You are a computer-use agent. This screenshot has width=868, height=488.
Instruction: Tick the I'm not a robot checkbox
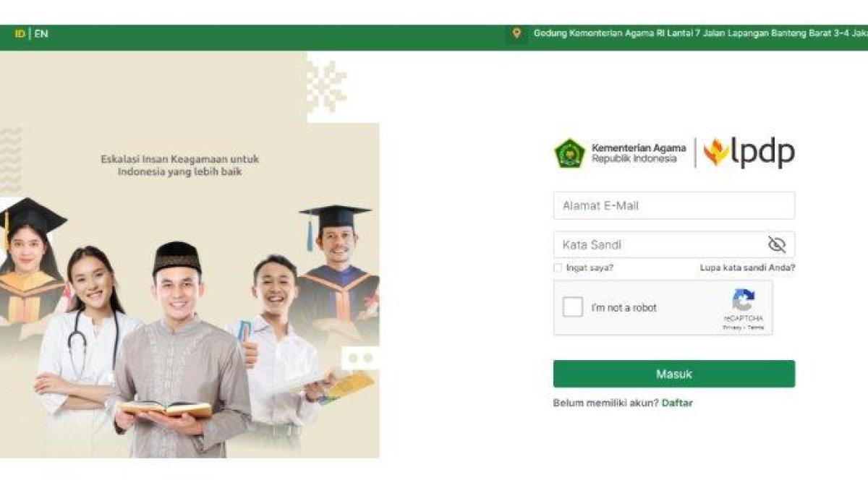[573, 307]
